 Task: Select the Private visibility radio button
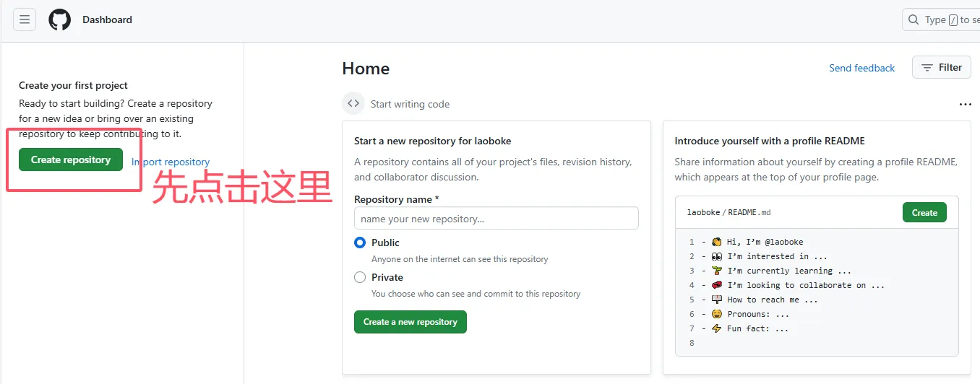[x=360, y=277]
